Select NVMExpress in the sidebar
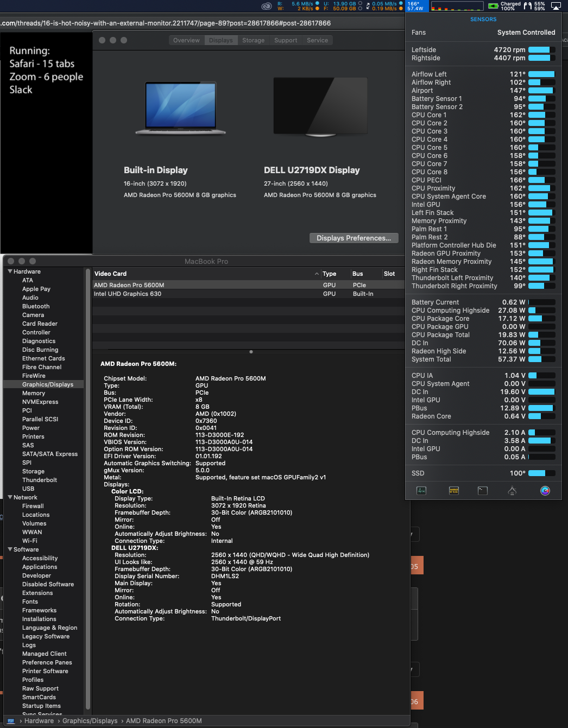 pyautogui.click(x=40, y=402)
